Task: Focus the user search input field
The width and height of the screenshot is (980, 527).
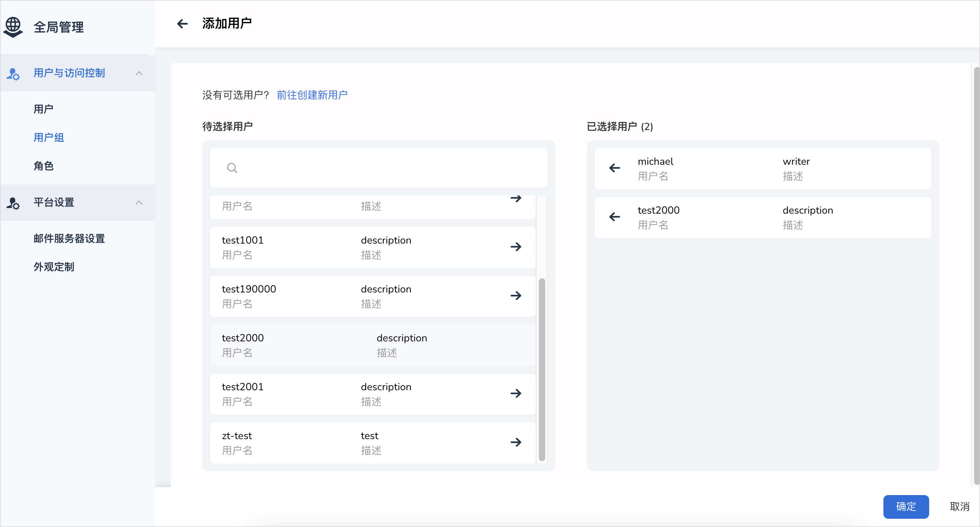Action: coord(378,168)
